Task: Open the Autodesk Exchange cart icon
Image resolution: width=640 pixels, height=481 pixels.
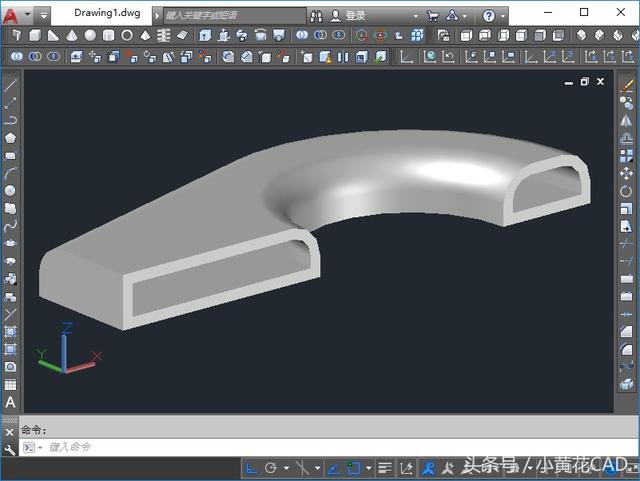Action: point(432,16)
